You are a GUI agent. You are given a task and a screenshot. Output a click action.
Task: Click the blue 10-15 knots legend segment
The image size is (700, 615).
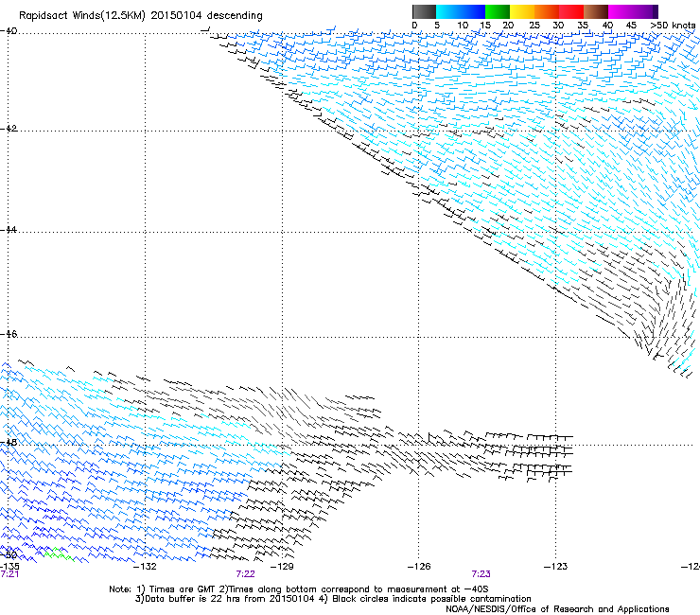point(473,11)
